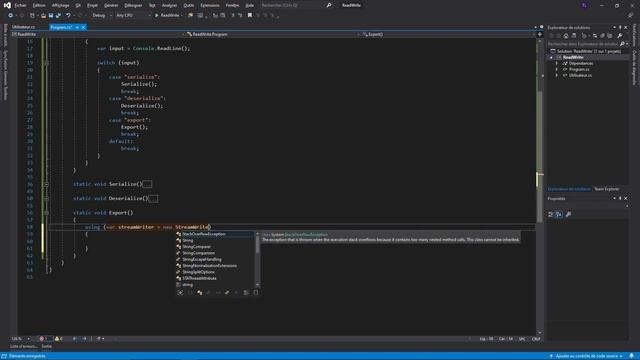
Task: Switch to the Utilisateur.cs tab
Action: click(x=23, y=27)
